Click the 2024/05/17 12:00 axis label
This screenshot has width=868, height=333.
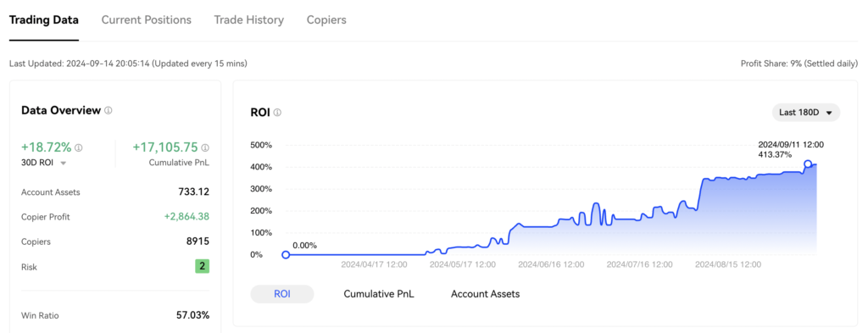click(x=463, y=264)
